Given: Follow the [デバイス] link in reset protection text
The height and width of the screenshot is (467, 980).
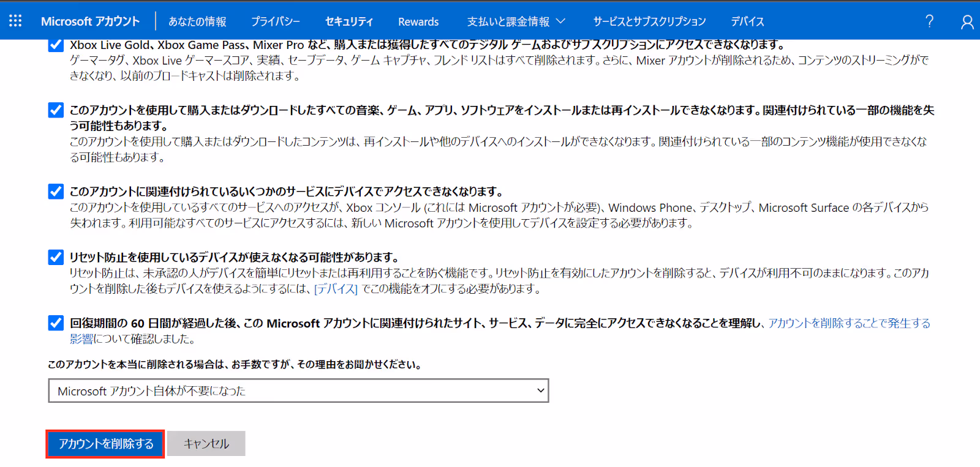Looking at the screenshot, I should pyautogui.click(x=336, y=289).
